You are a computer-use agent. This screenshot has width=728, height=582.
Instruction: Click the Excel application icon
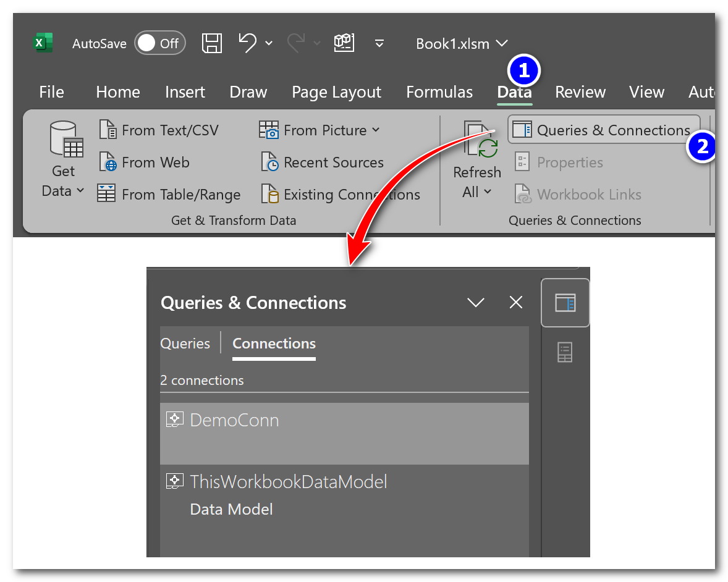click(43, 43)
